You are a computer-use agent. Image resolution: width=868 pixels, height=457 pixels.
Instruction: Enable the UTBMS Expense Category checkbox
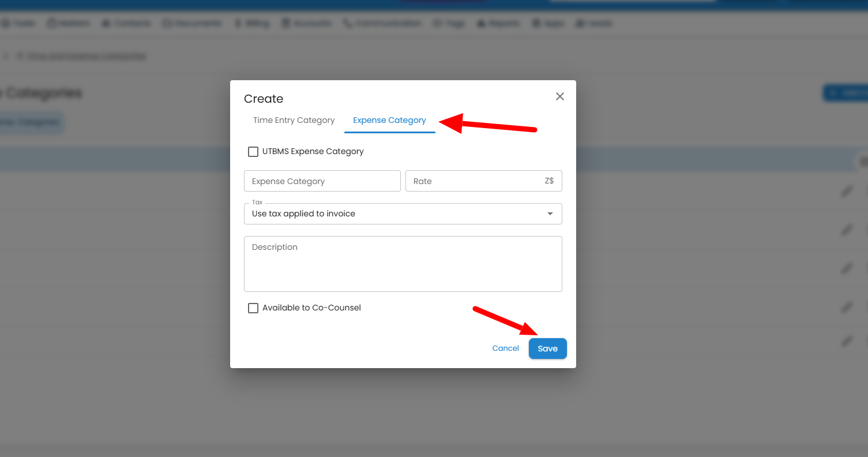pos(253,152)
